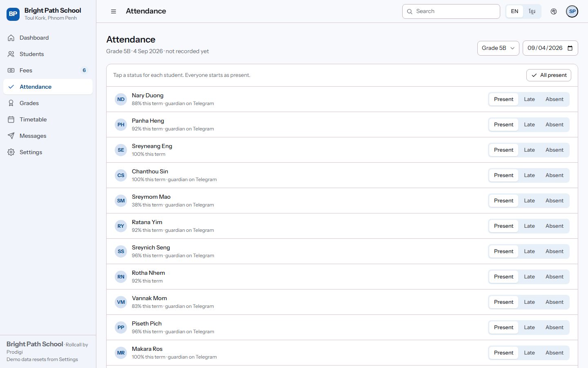The image size is (588, 368).
Task: Click the magnifier icon in Search
Action: tap(410, 11)
